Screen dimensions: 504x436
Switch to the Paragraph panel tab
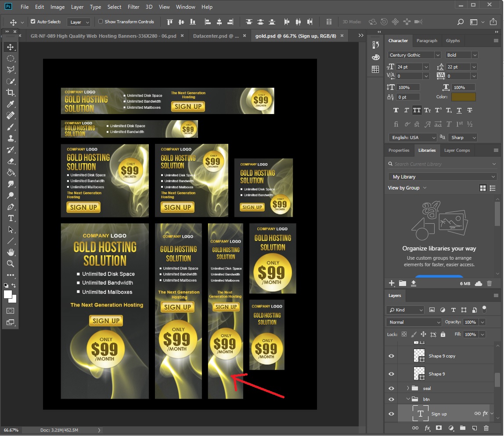click(x=427, y=41)
